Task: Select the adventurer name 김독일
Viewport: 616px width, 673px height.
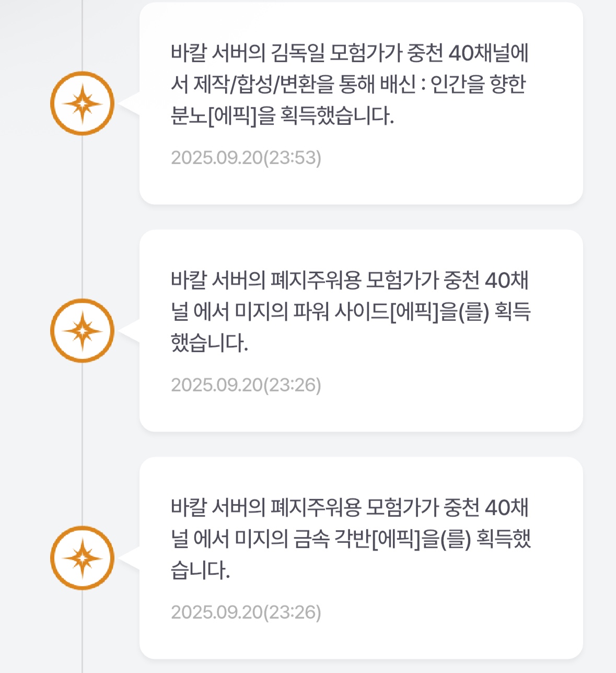Action: [298, 53]
